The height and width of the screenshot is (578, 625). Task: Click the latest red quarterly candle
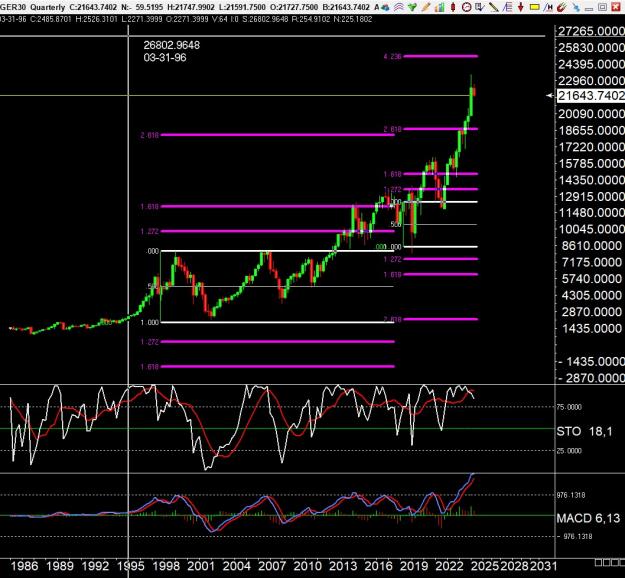(x=474, y=92)
